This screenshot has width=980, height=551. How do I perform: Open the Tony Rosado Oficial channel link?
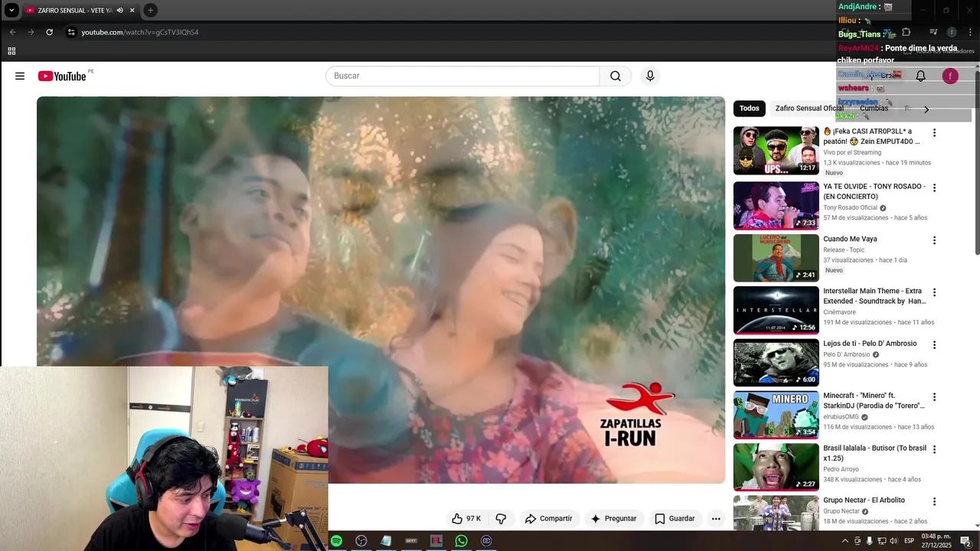click(x=850, y=207)
